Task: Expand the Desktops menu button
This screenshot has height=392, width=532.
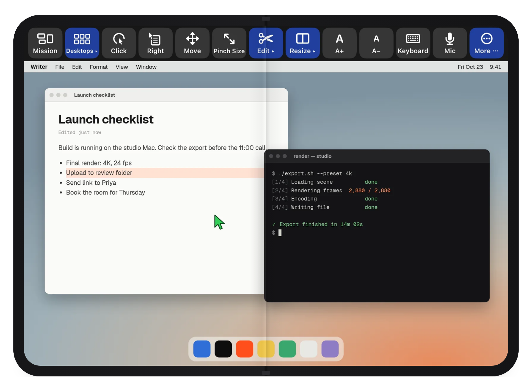Action: click(x=82, y=43)
